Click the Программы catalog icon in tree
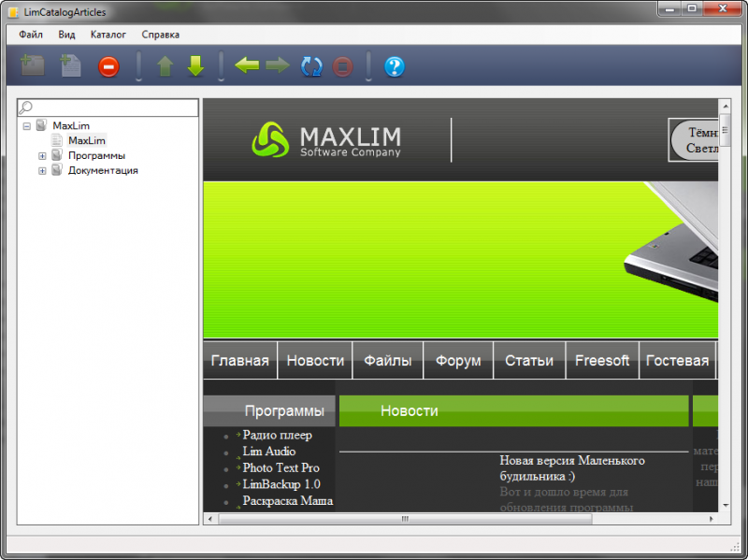The height and width of the screenshot is (560, 748). coord(57,155)
